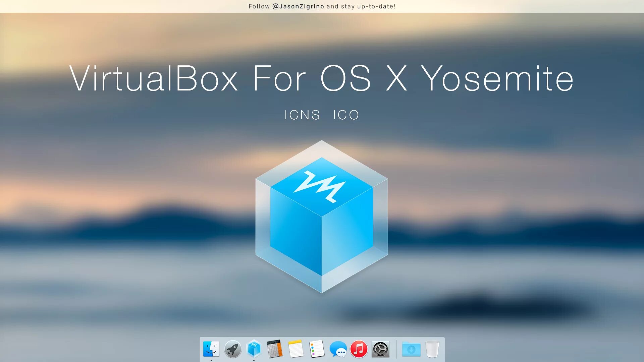Open Finder from the dock
The height and width of the screenshot is (362, 644).
(211, 349)
